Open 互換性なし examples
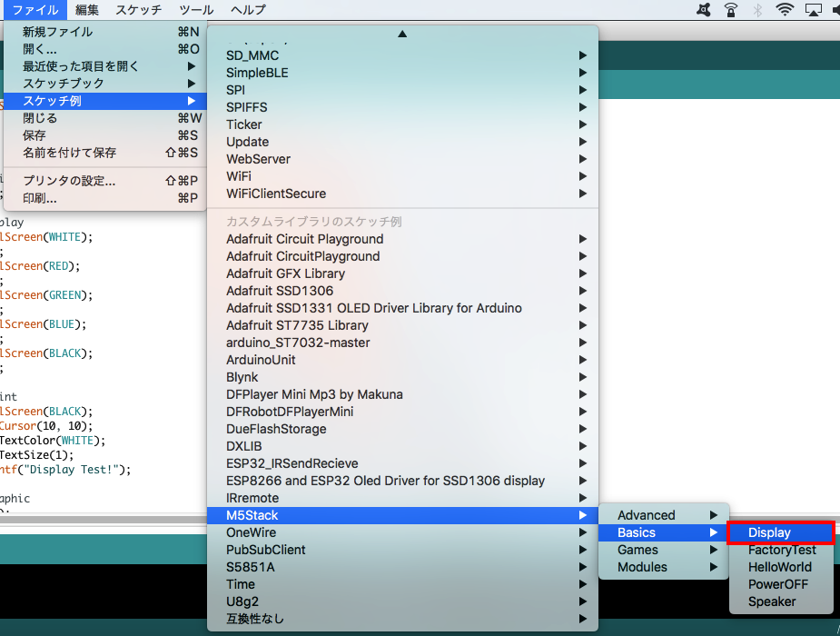The image size is (840, 636). 402,619
